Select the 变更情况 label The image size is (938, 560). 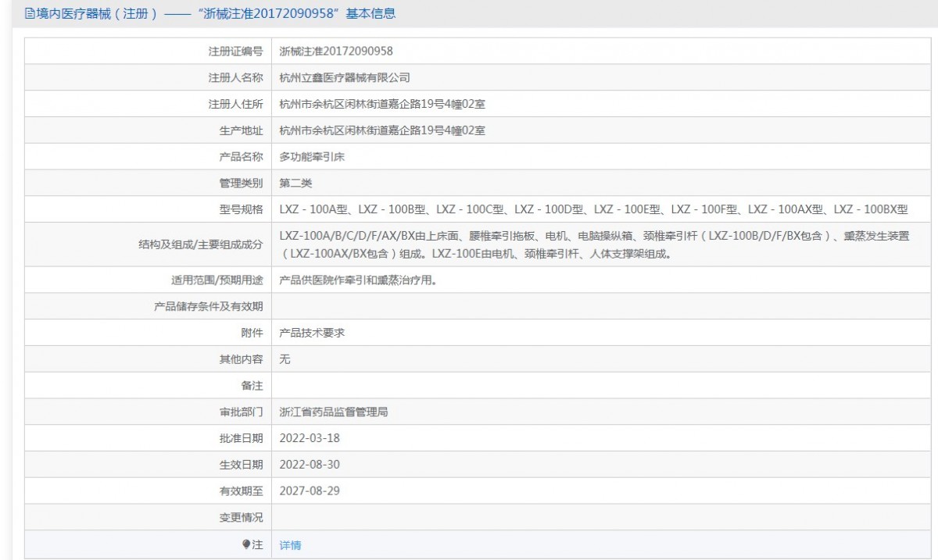[x=241, y=517]
